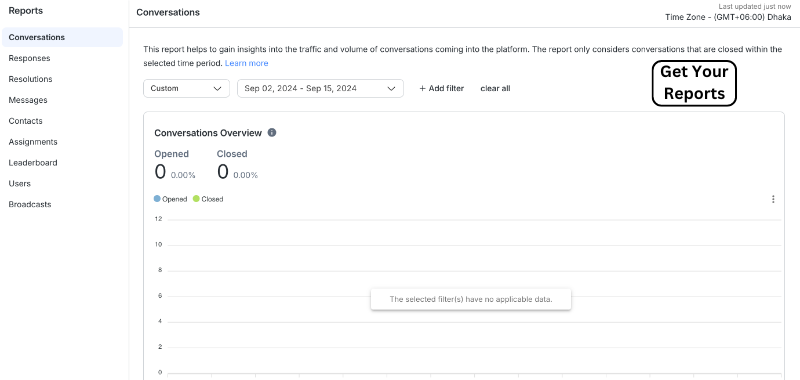The image size is (800, 380).
Task: Click the plus icon on Add filter
Action: [x=422, y=88]
